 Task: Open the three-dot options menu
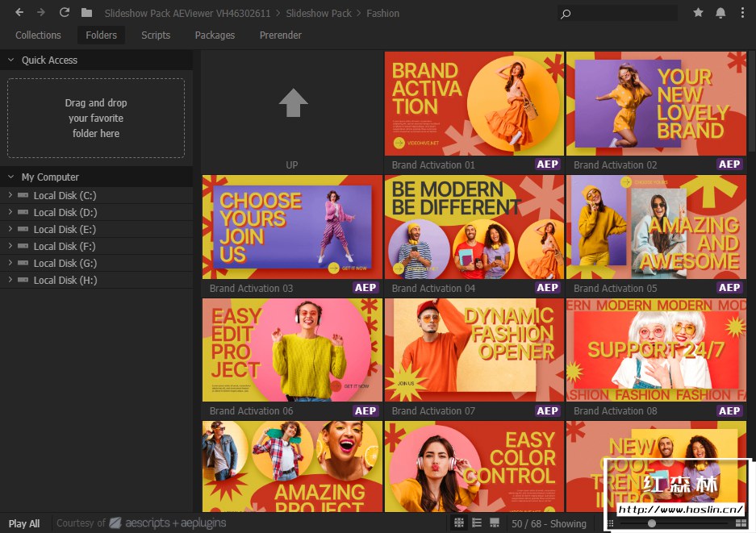point(741,13)
